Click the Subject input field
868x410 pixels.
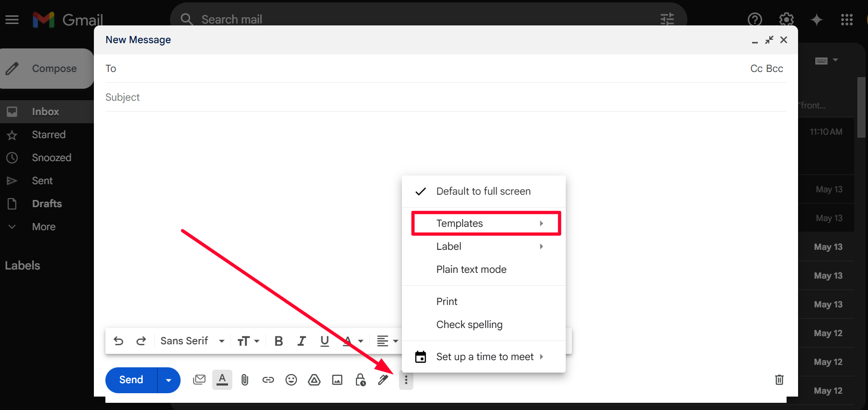pos(431,97)
